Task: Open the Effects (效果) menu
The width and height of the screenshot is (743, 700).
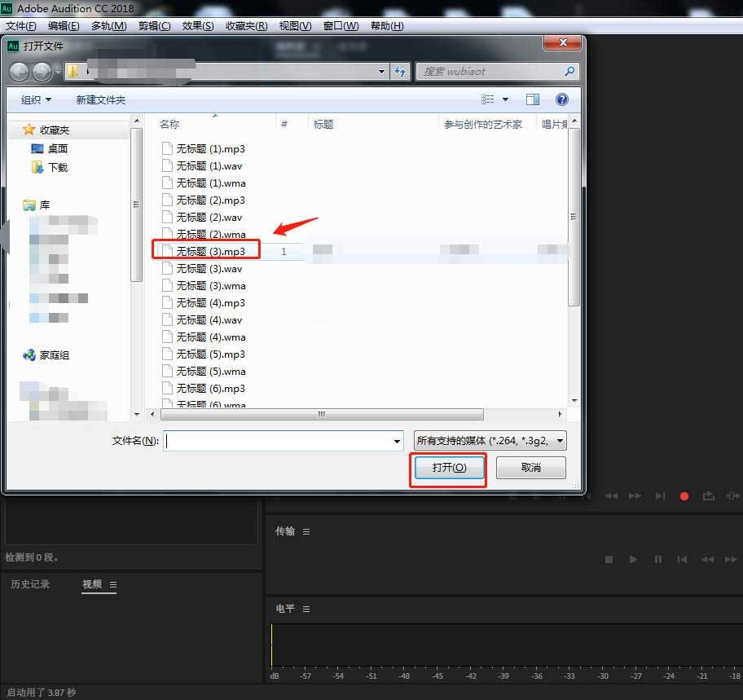Action: [x=198, y=25]
